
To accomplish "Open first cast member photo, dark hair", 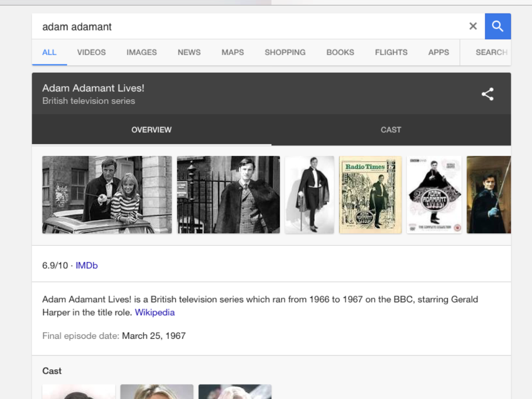I will click(79, 392).
